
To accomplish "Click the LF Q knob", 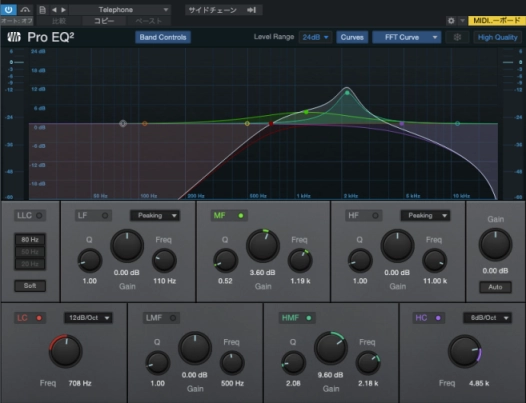I will pyautogui.click(x=90, y=260).
